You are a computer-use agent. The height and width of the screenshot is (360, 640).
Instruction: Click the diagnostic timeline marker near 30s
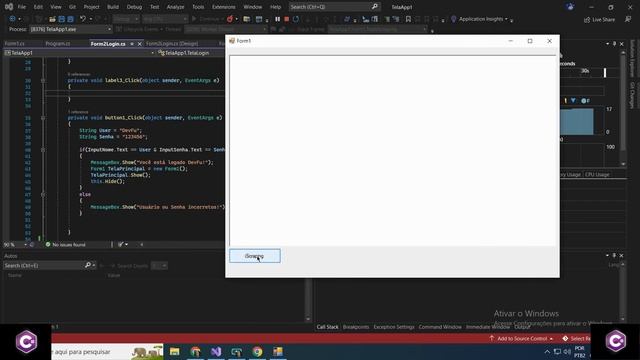point(605,72)
